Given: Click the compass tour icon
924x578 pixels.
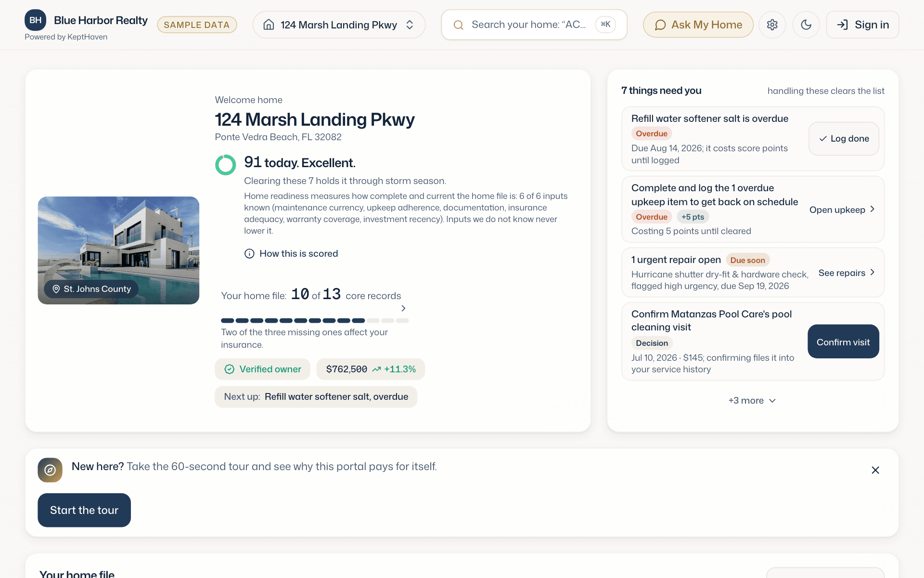Looking at the screenshot, I should (50, 470).
